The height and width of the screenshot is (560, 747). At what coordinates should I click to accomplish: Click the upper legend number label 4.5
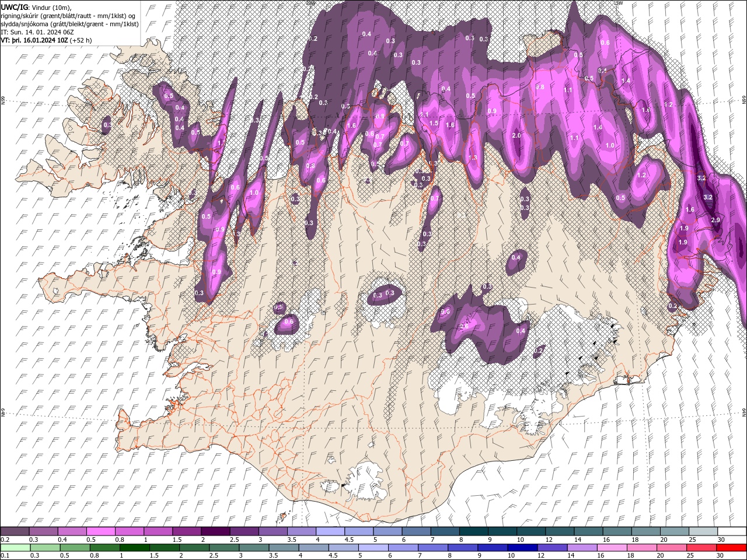[x=349, y=540]
